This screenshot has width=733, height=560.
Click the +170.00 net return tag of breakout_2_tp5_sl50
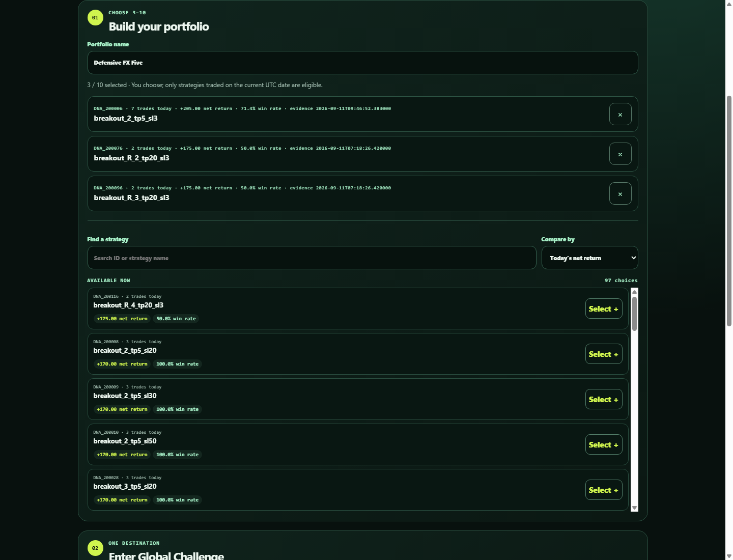click(122, 455)
